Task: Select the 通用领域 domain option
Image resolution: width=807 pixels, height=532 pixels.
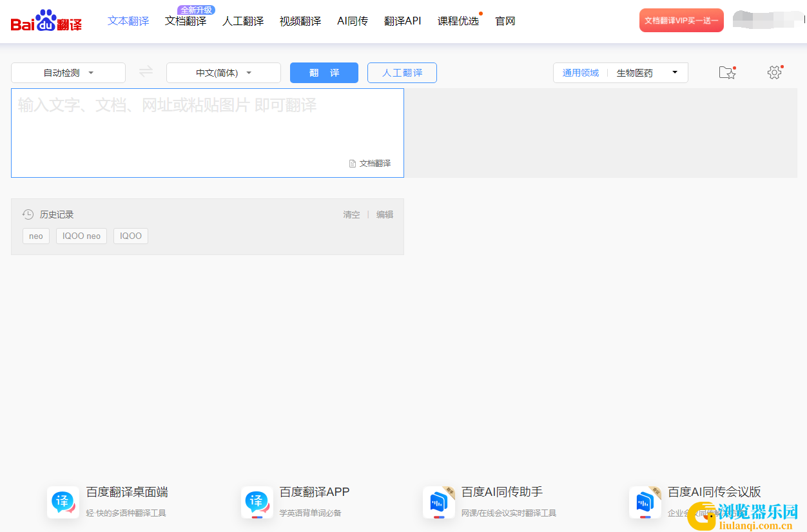Action: [581, 73]
